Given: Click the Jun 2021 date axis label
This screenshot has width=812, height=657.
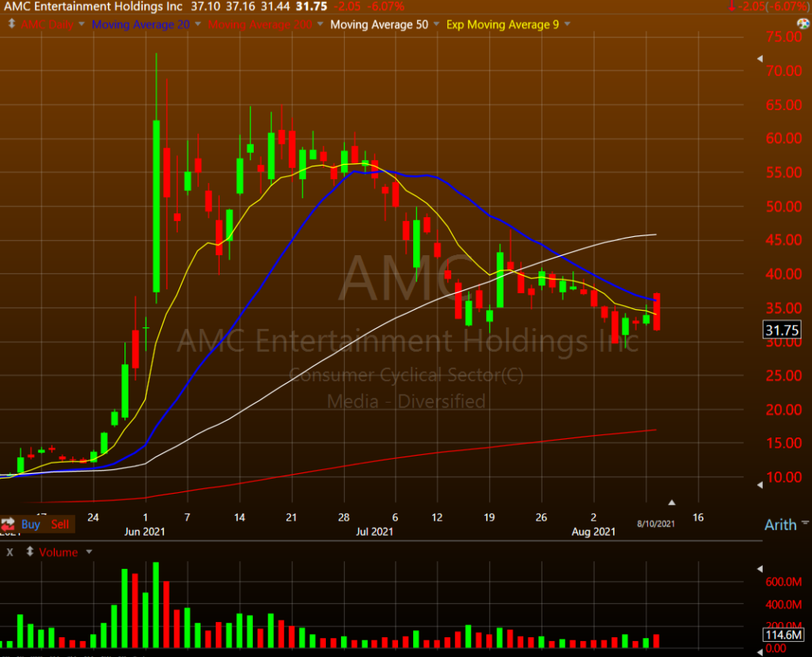Looking at the screenshot, I should pyautogui.click(x=144, y=531).
